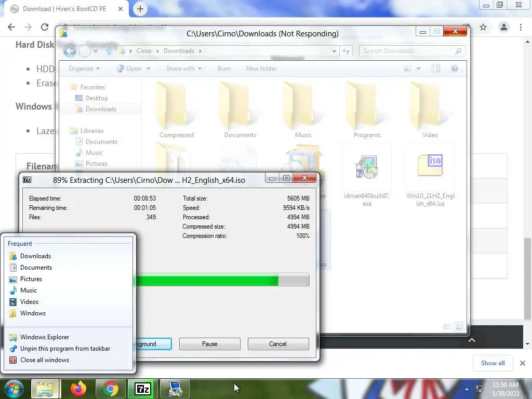Pause the 7-Zip extraction
This screenshot has width=532, height=399.
click(x=210, y=344)
